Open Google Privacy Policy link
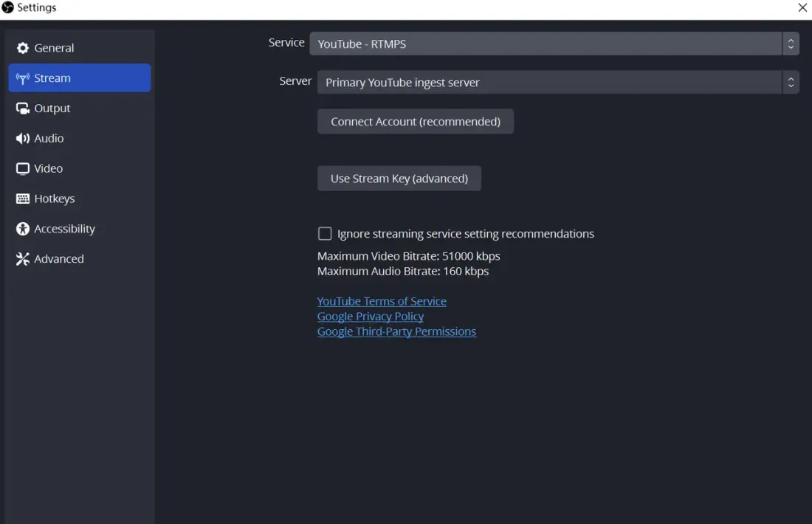812x524 pixels. (x=371, y=317)
